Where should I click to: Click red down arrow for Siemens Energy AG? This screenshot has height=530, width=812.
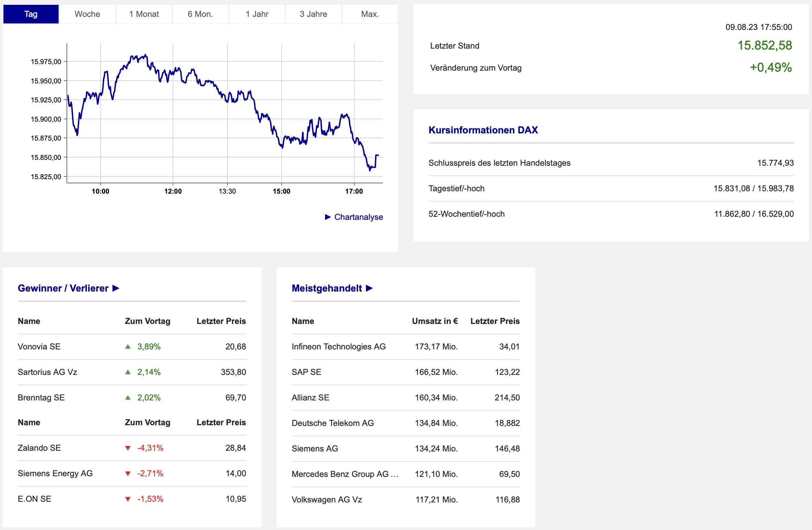click(128, 473)
